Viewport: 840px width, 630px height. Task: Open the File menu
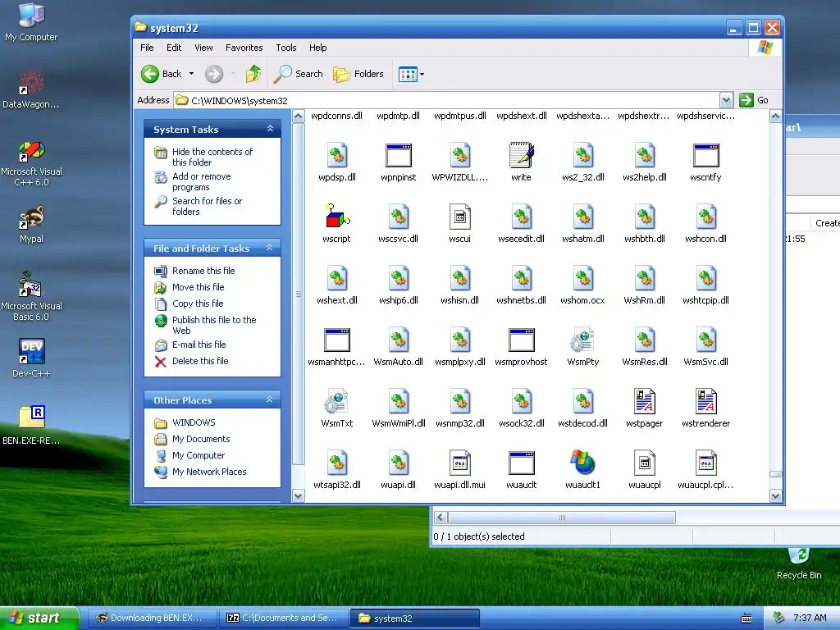pos(147,48)
